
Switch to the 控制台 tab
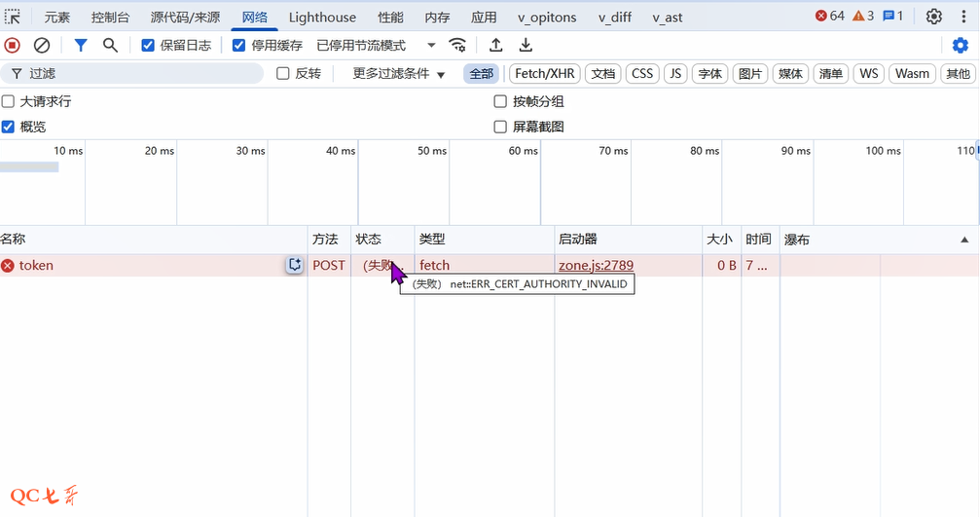(110, 17)
